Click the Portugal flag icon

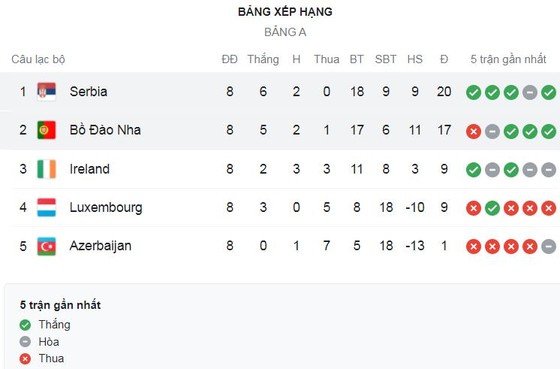tap(46, 130)
